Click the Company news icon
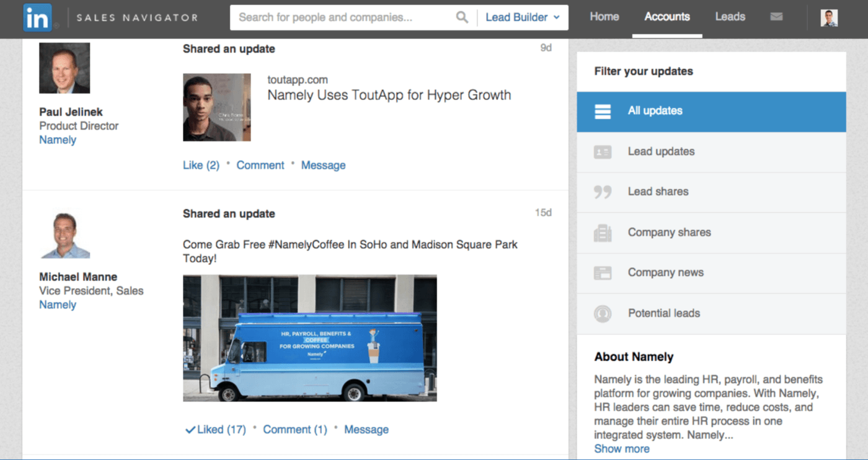This screenshot has height=460, width=868. 603,273
